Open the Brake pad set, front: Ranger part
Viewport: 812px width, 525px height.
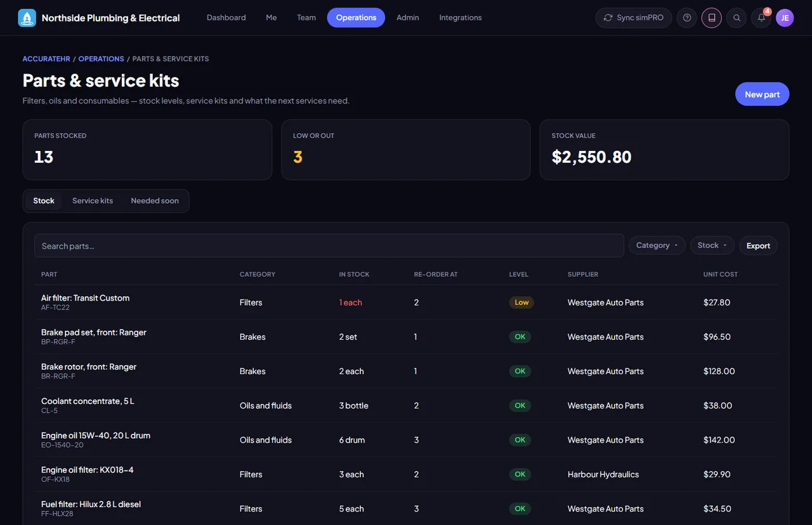tap(94, 332)
